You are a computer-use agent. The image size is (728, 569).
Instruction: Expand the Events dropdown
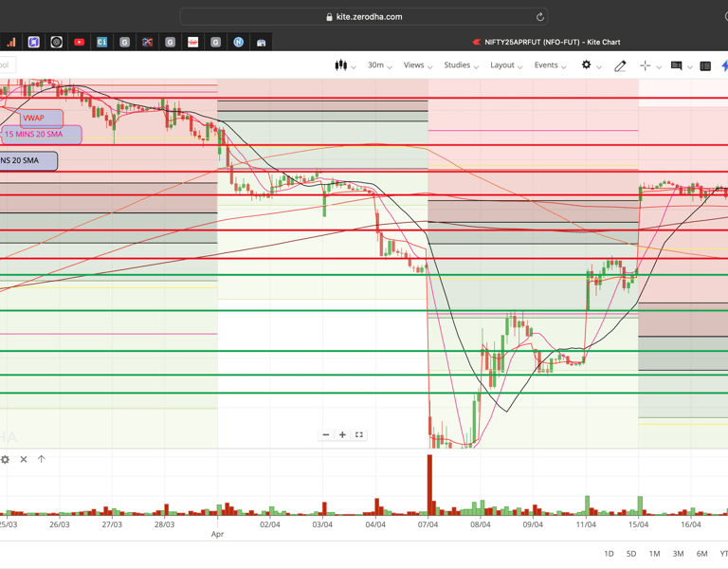click(550, 65)
